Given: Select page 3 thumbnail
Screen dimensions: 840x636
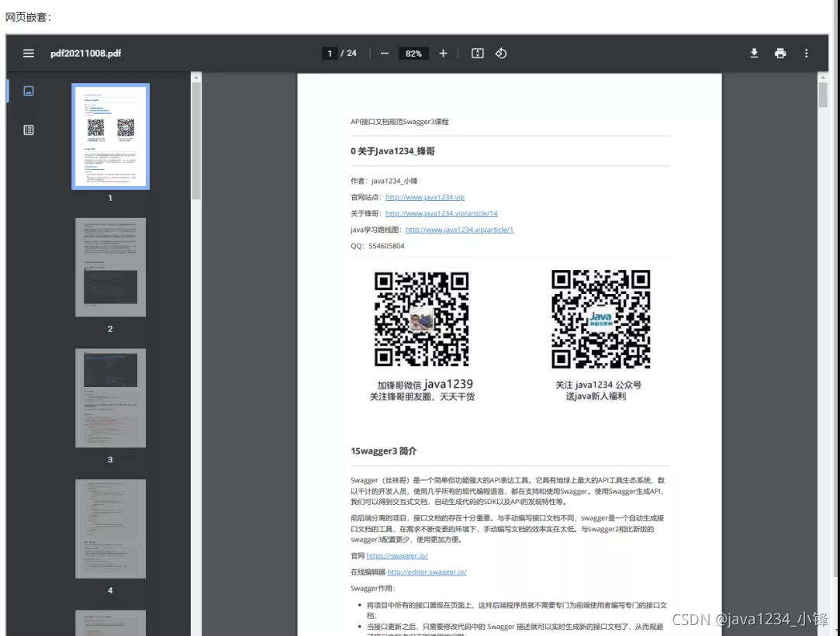Looking at the screenshot, I should tap(110, 398).
